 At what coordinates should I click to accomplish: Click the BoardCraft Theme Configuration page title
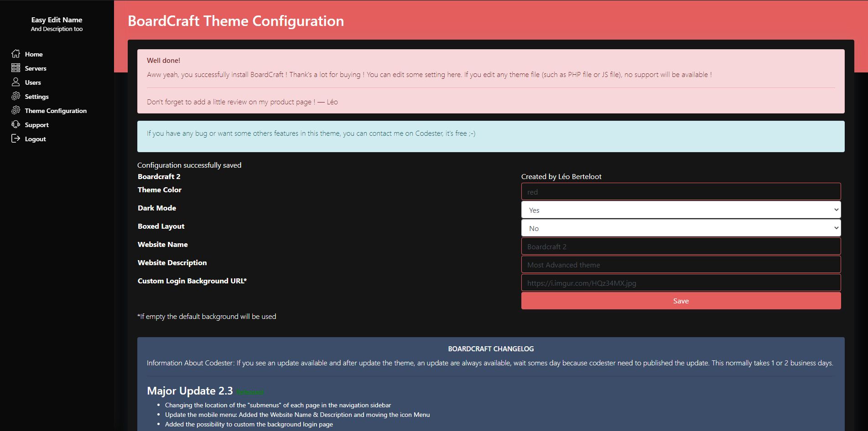236,21
